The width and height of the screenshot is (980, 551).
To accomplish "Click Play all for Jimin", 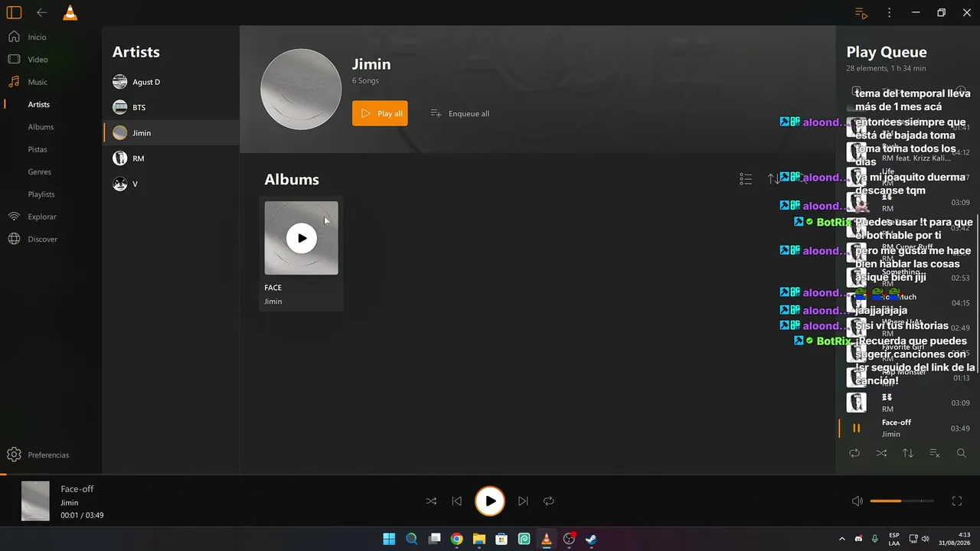I will coord(380,113).
